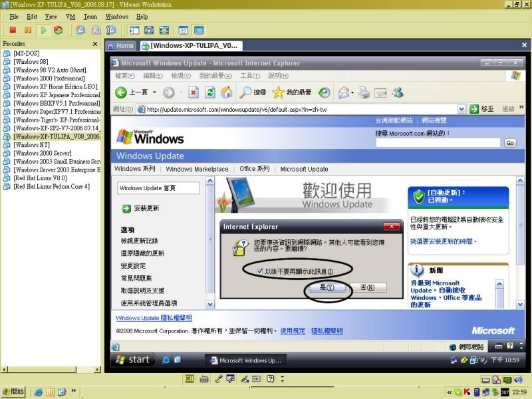Click the VMware reset VM button
The height and width of the screenshot is (399, 532).
(x=59, y=30)
